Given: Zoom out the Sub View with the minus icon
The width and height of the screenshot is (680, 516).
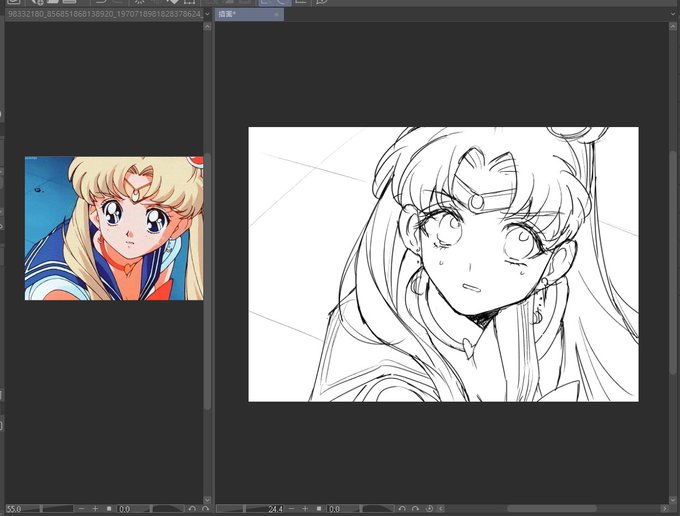Looking at the screenshot, I should click(81, 509).
